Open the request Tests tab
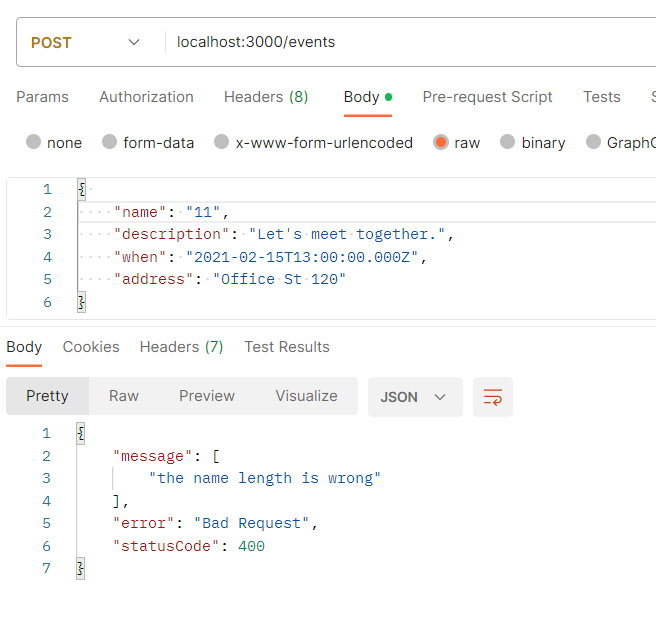 click(x=602, y=97)
